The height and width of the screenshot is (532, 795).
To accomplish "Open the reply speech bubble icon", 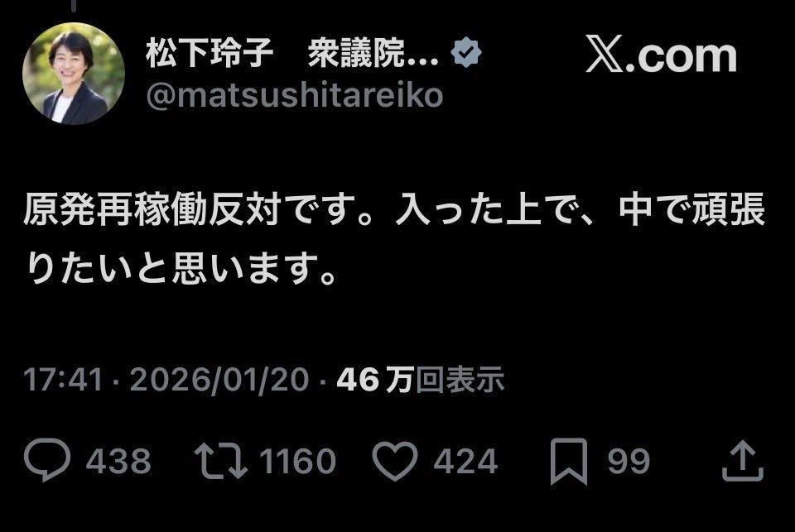I will point(47,459).
